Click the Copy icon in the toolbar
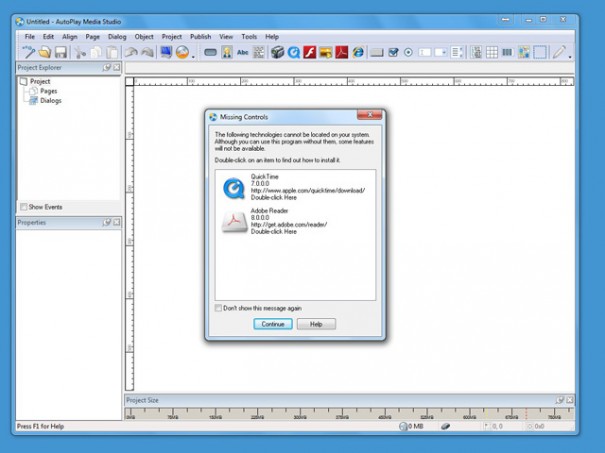Image resolution: width=605 pixels, height=453 pixels. click(96, 52)
